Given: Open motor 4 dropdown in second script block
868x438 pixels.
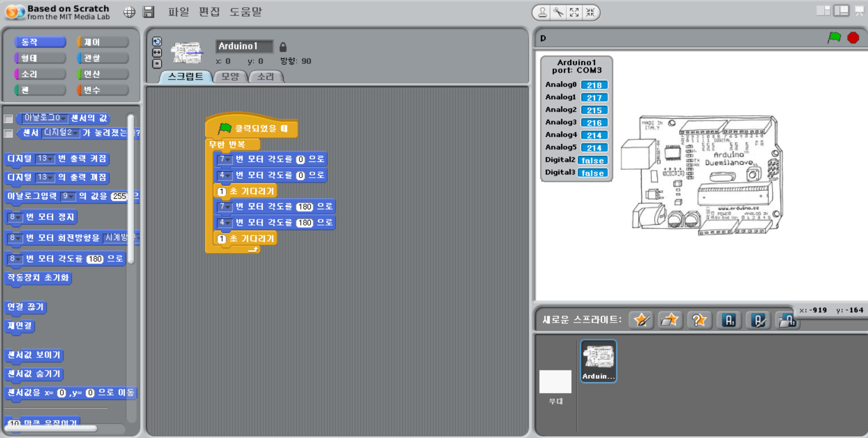Looking at the screenshot, I should coord(225,175).
